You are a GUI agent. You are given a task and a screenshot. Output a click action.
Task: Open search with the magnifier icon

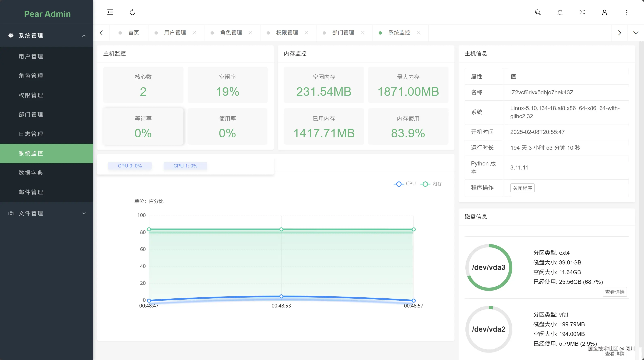[538, 12]
